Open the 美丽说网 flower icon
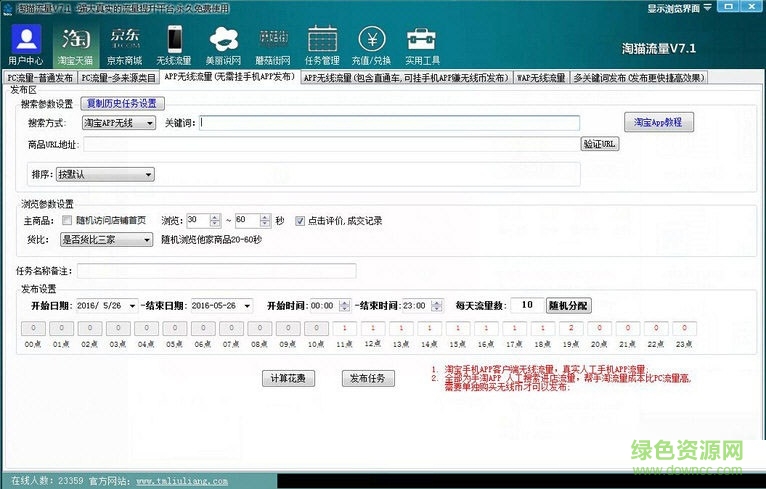766x489 pixels. (224, 46)
